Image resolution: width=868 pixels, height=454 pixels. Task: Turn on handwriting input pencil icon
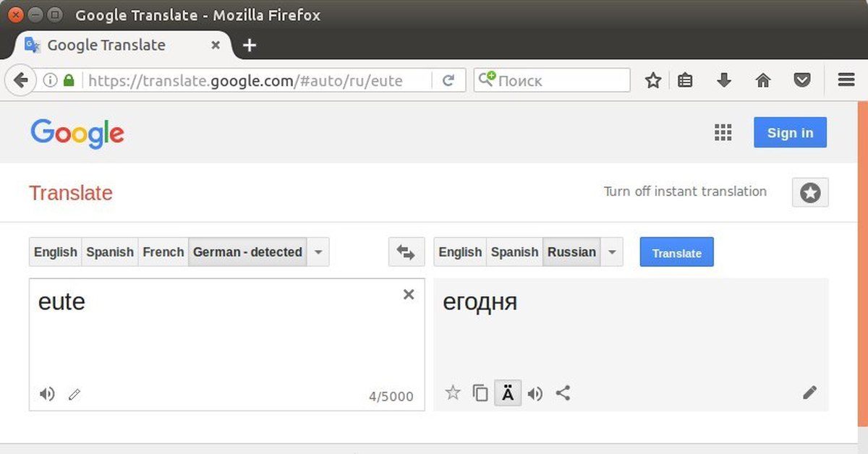tap(74, 395)
